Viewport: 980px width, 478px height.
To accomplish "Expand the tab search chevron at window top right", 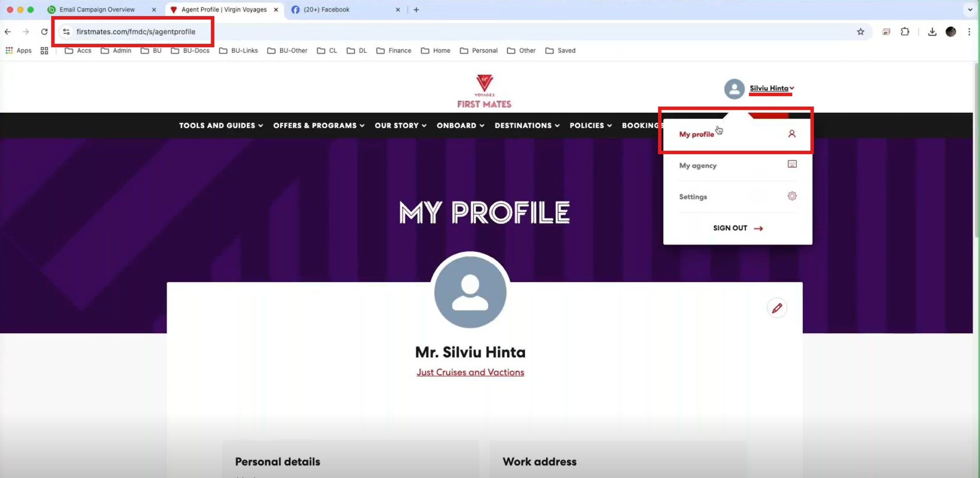I will click(970, 10).
